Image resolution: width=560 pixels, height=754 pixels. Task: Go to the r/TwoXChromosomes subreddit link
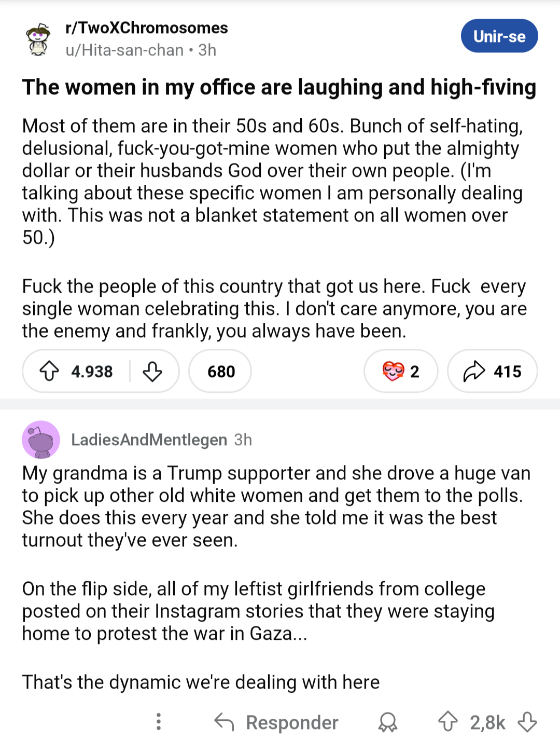click(x=147, y=28)
